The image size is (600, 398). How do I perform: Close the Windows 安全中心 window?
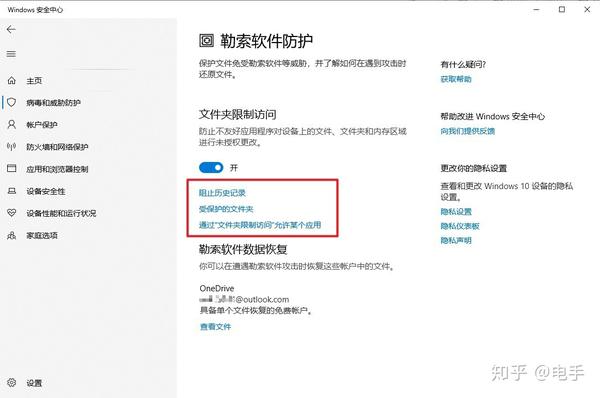[x=587, y=10]
